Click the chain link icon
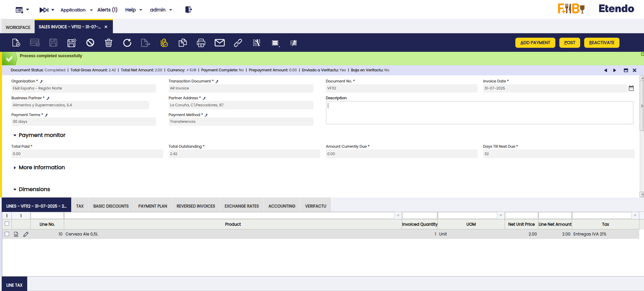The width and height of the screenshot is (644, 291). point(238,43)
